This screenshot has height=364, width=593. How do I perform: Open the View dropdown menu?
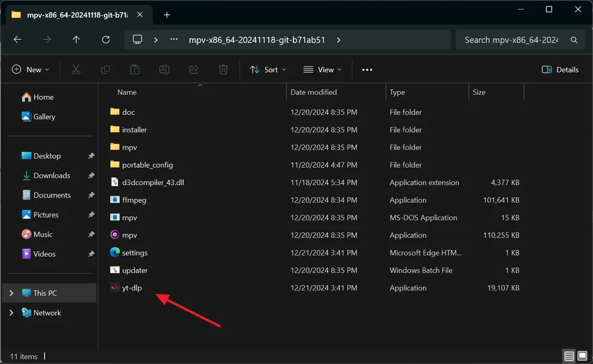(x=323, y=69)
